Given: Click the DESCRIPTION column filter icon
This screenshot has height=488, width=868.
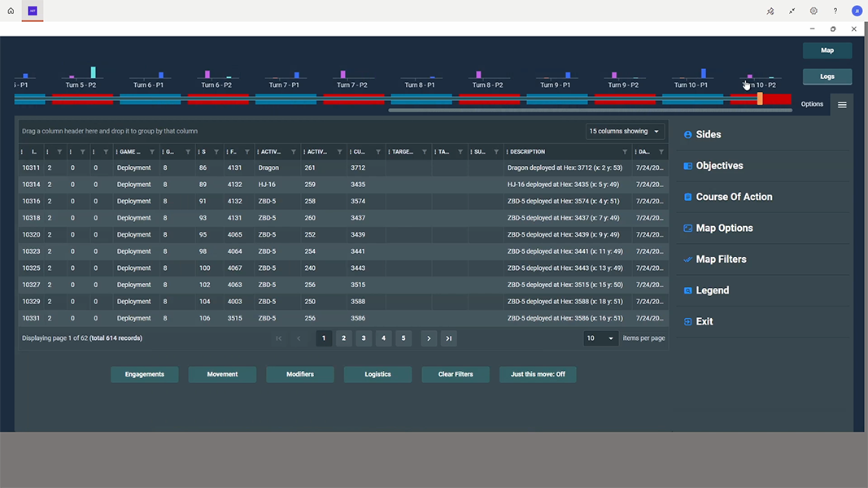Looking at the screenshot, I should [625, 152].
